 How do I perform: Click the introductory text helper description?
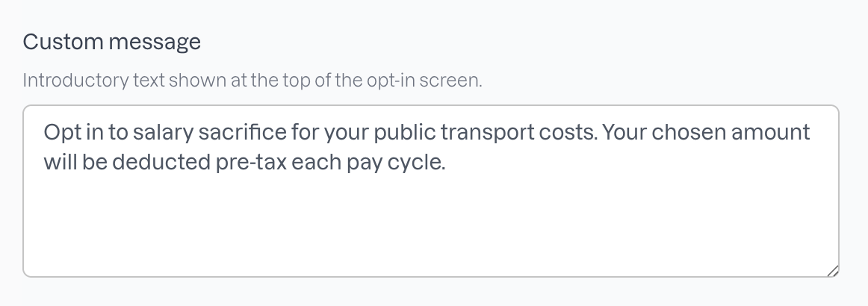click(x=252, y=81)
